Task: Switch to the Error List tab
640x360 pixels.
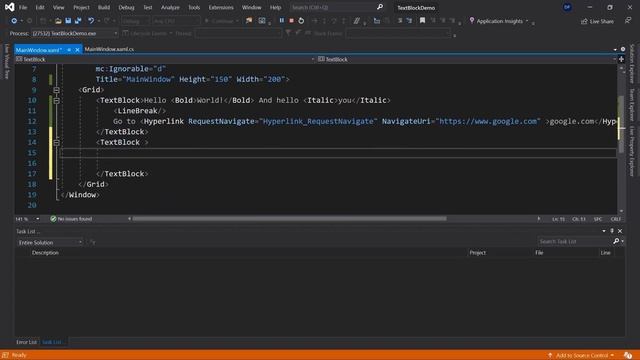Action: [x=27, y=342]
